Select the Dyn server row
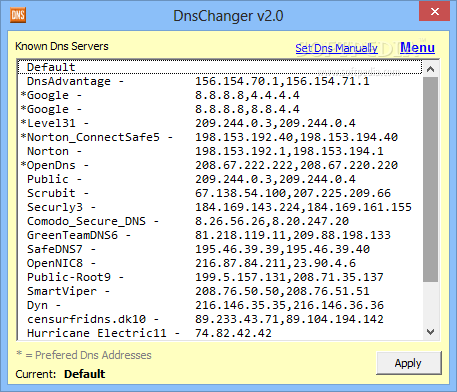Viewport: 457px width, 392px height. (x=220, y=305)
